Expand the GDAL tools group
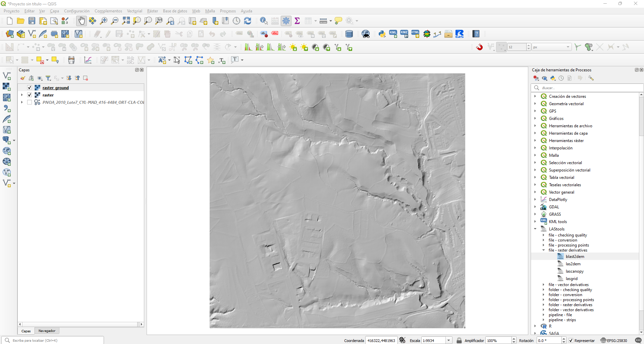The width and height of the screenshot is (644, 344). click(535, 207)
